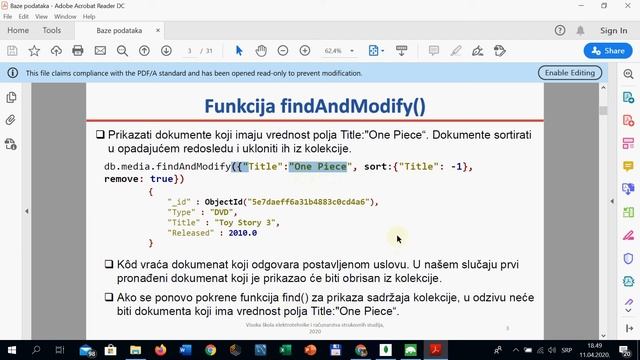Expand the right pane with the arrow-bar icon
Image resolution: width=640 pixels, height=360 pixels.
click(629, 328)
